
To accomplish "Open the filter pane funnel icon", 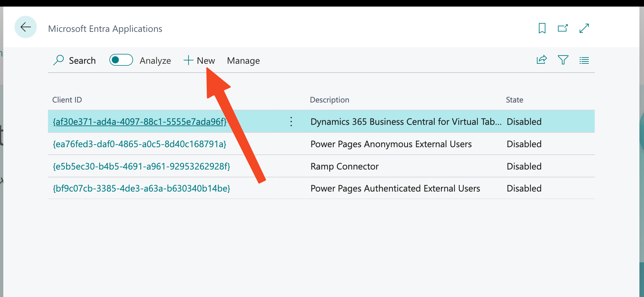I will tap(563, 60).
